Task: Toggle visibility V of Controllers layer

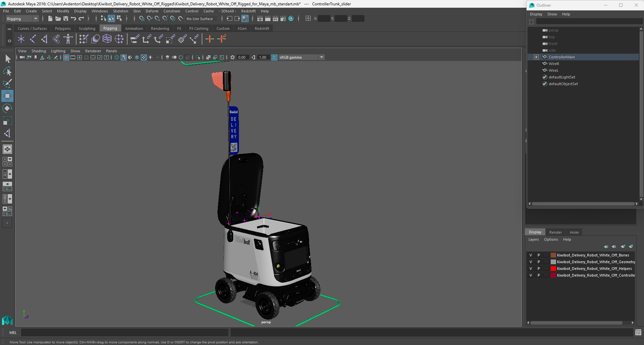Action: 531,276
